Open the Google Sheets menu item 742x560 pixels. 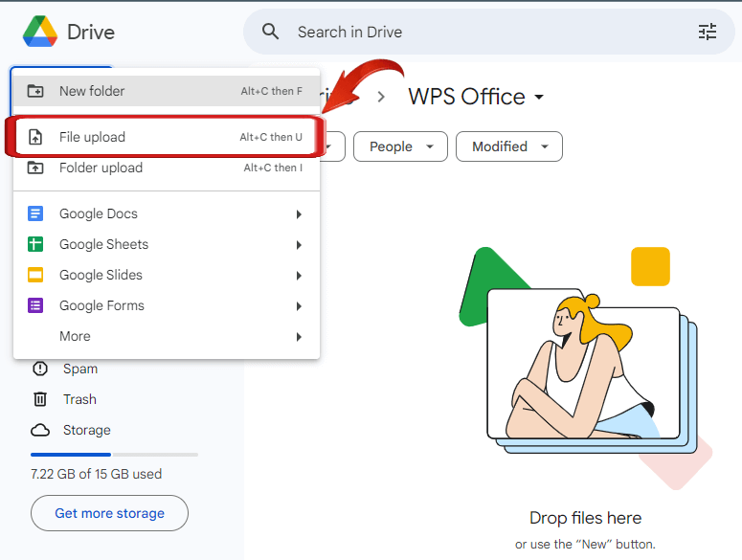pos(167,244)
